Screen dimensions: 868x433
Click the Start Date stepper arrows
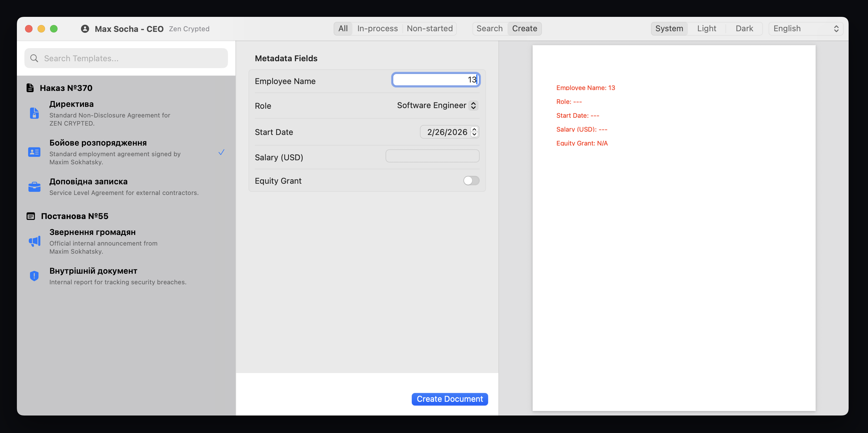474,132
